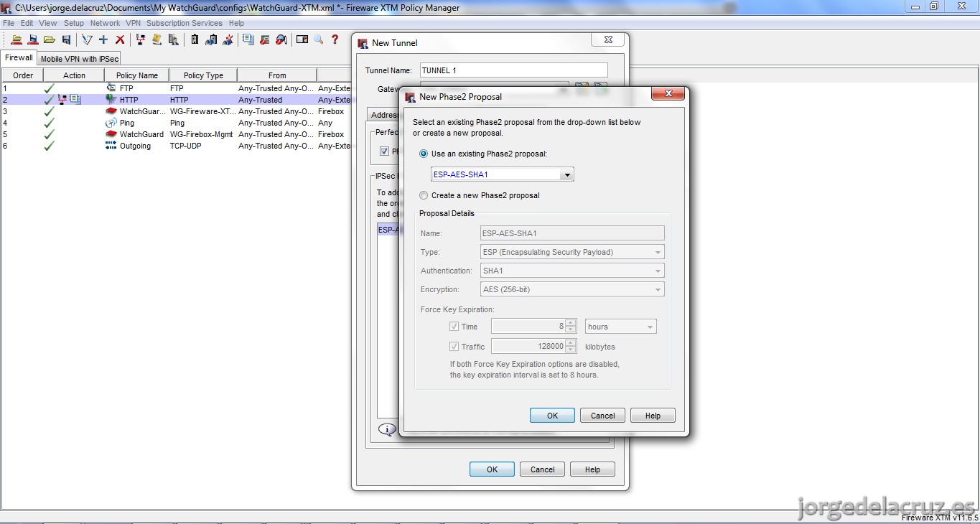980x524 pixels.
Task: Click the Policy Type column header
Action: point(203,75)
